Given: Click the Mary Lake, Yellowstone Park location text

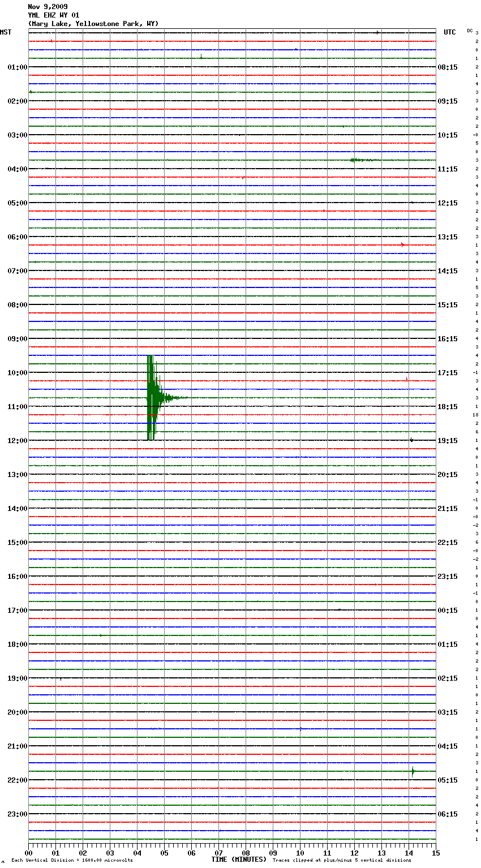Looking at the screenshot, I should click(x=93, y=24).
